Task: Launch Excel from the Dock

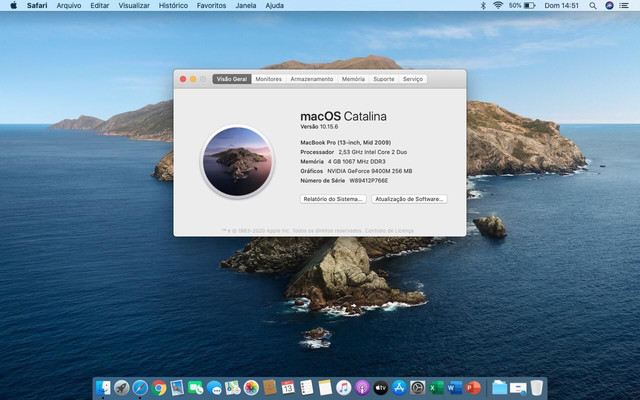Action: tap(436, 387)
